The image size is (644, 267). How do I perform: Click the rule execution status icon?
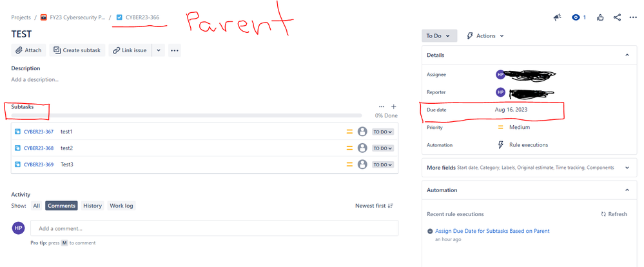tap(429, 232)
